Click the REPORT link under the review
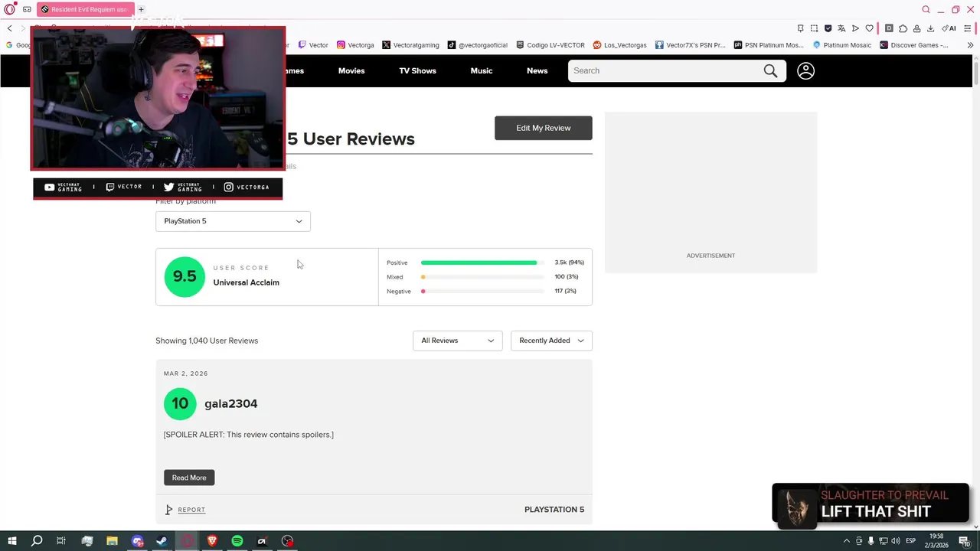Image resolution: width=980 pixels, height=551 pixels. pos(191,510)
